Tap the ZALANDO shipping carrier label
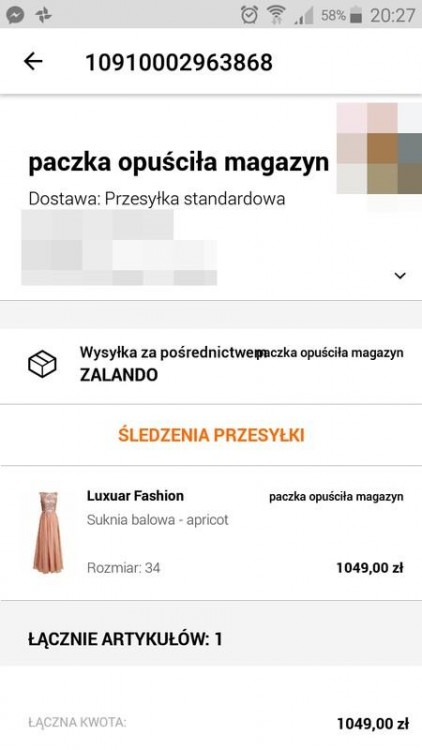 pos(119,375)
